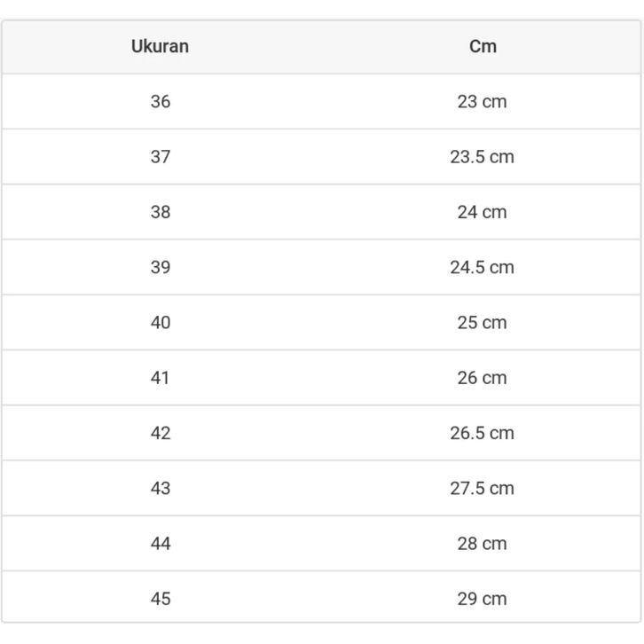
Task: Click the 28 cm value
Action: coord(482,544)
